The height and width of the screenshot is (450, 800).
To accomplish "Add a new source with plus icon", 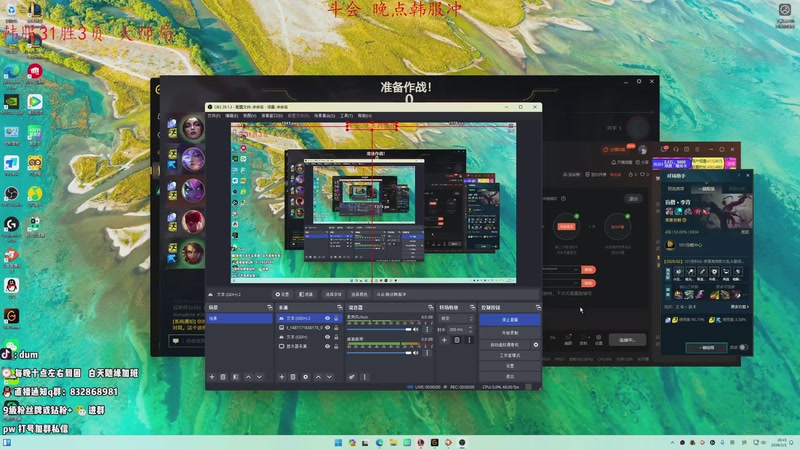I will [282, 377].
